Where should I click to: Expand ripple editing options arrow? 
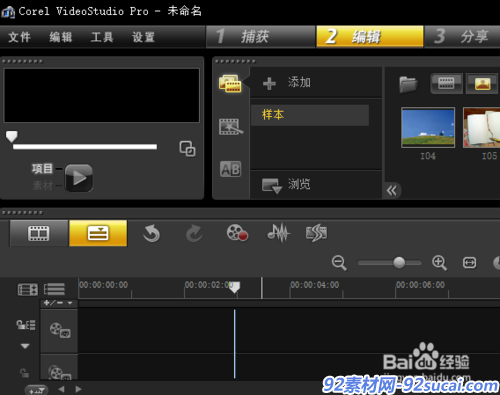point(25,346)
